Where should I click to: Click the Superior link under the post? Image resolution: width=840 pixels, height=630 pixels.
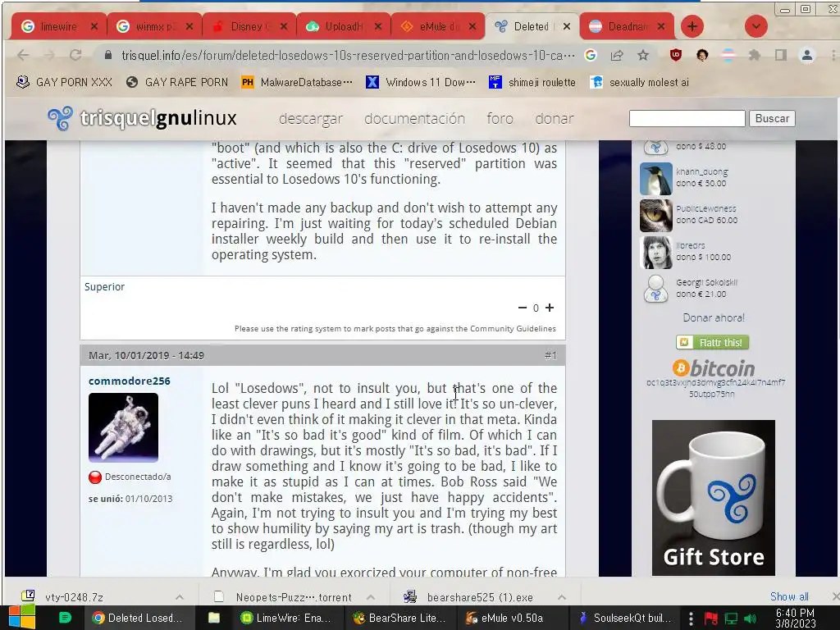104,286
